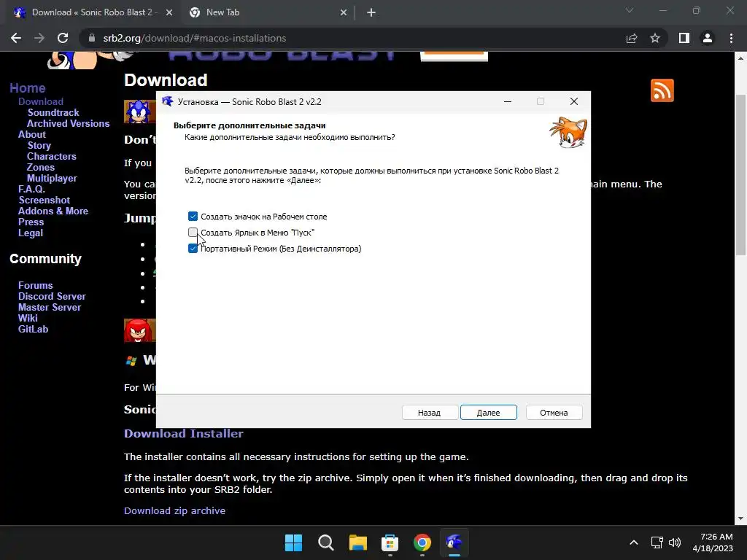
Task: Reload the srb2.org page
Action: coord(63,38)
